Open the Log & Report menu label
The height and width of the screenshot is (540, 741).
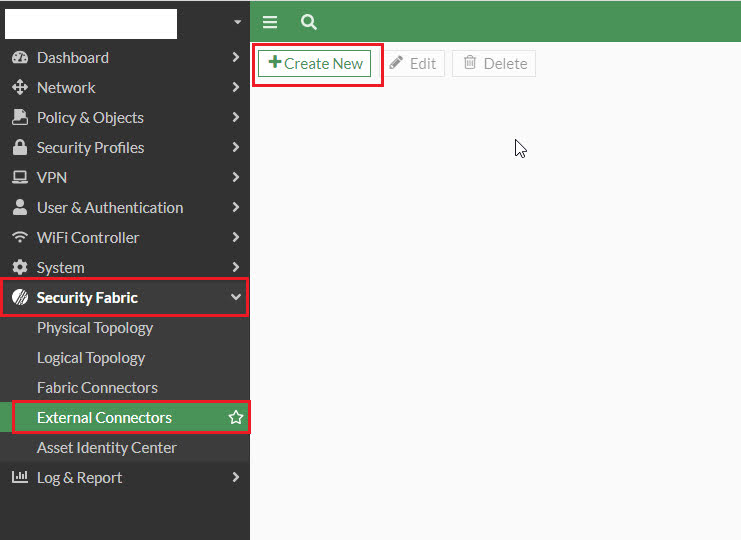tap(79, 478)
